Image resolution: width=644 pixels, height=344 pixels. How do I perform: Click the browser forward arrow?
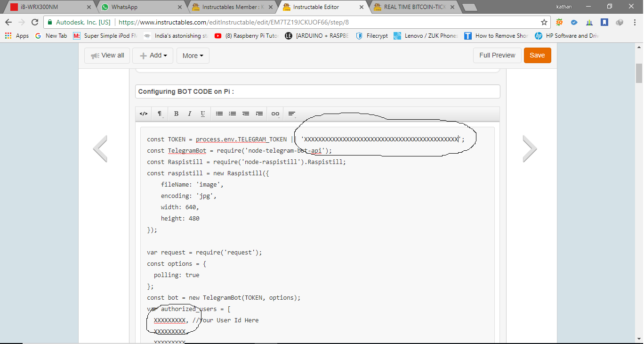click(x=22, y=22)
